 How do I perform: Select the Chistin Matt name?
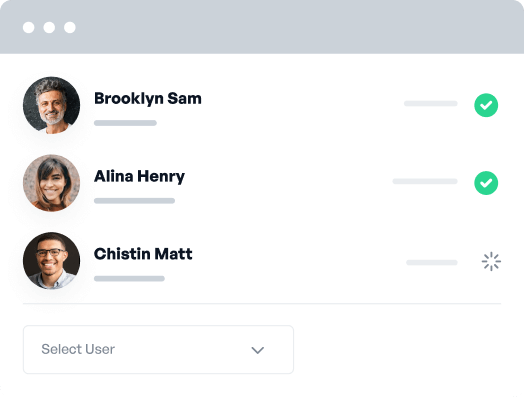tap(143, 254)
